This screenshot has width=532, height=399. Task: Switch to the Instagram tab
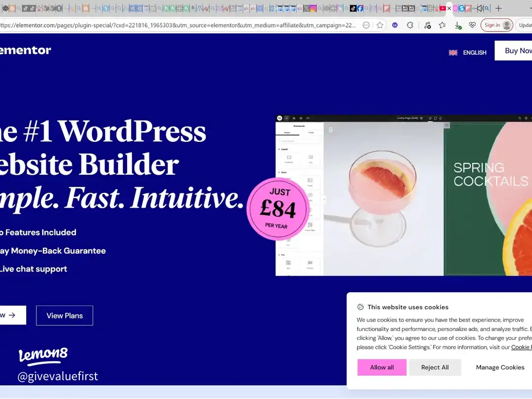point(313,8)
